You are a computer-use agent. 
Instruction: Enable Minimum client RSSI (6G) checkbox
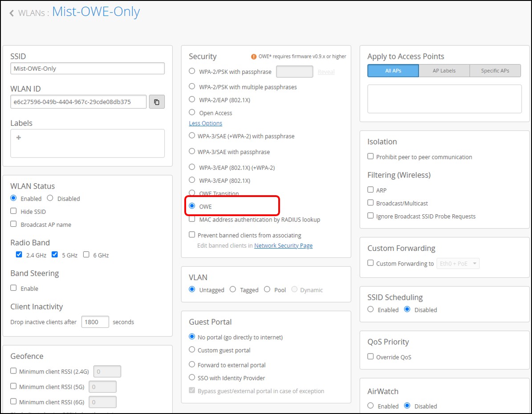[13, 402]
